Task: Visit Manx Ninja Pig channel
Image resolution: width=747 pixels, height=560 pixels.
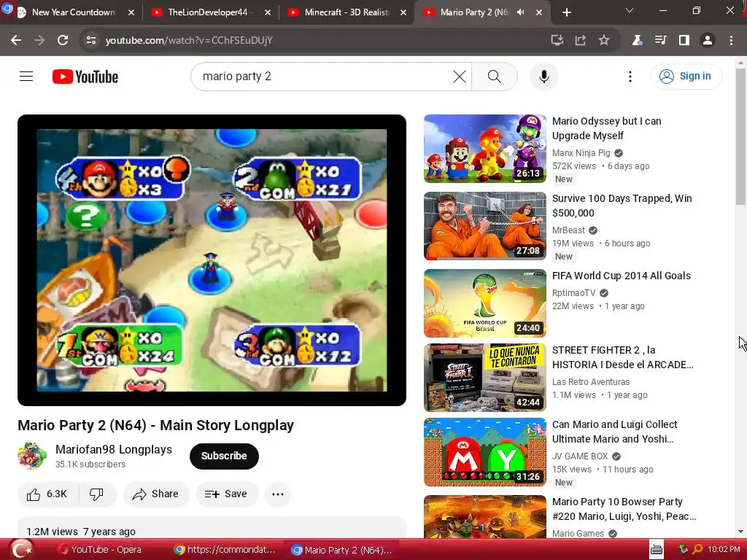Action: pos(581,153)
